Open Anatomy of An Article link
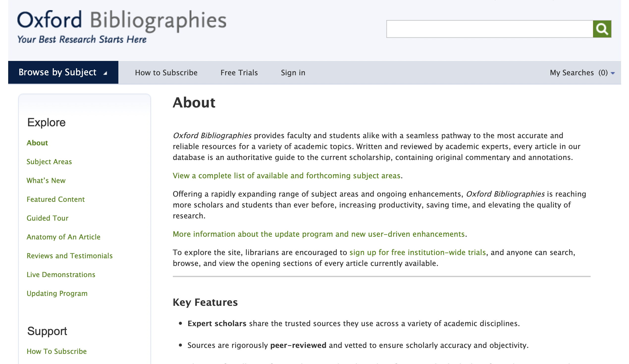 pos(63,237)
